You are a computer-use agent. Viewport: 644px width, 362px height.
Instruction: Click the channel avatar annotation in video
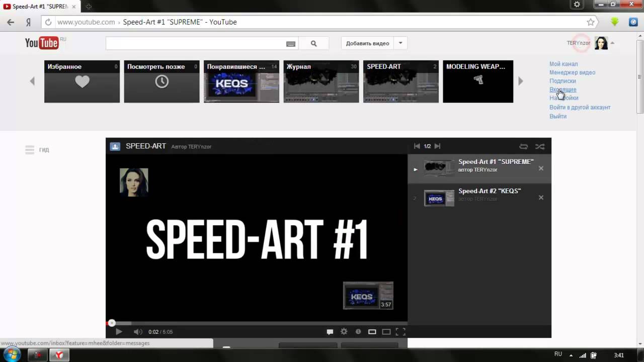[x=134, y=182]
